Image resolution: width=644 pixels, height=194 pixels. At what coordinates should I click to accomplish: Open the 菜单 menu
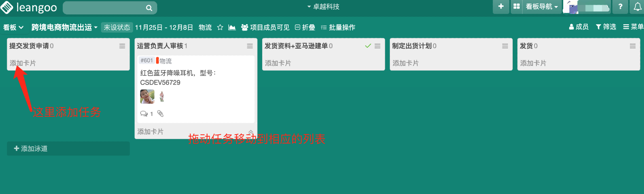point(633,27)
